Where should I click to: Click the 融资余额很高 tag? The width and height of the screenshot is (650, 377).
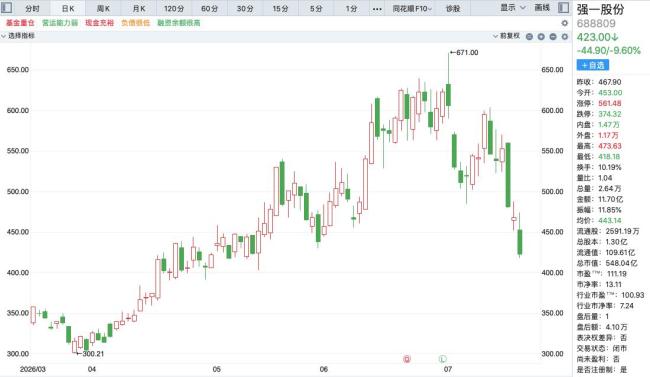coord(179,23)
